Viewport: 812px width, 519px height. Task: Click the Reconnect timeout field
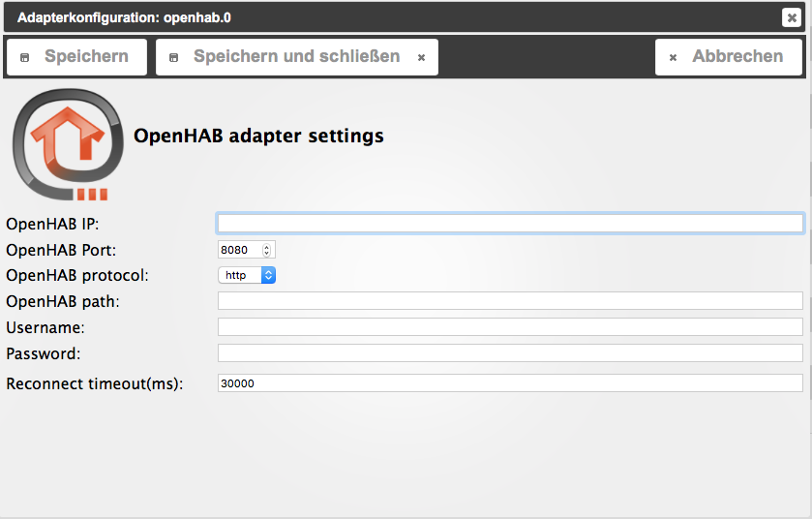point(510,383)
